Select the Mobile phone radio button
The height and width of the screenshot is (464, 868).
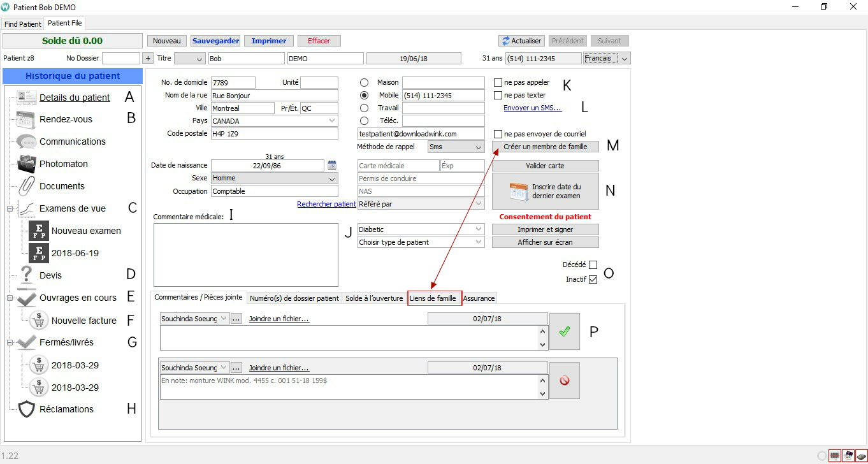[x=365, y=95]
